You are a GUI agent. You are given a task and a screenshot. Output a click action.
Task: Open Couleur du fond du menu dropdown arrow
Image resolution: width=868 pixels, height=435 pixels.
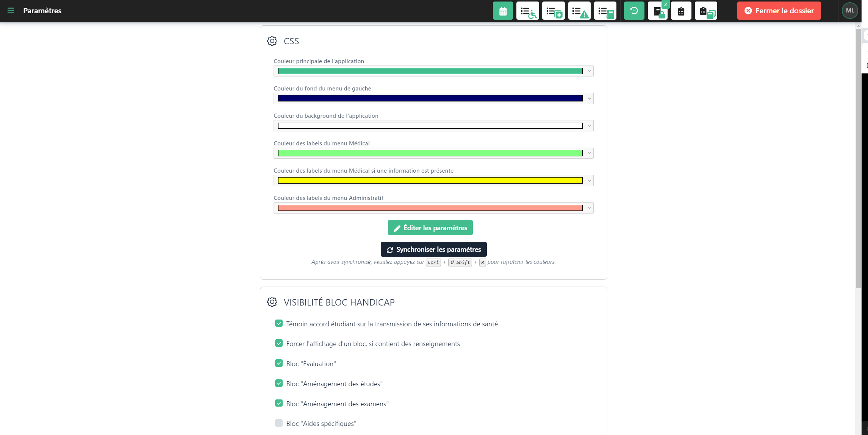pyautogui.click(x=589, y=98)
